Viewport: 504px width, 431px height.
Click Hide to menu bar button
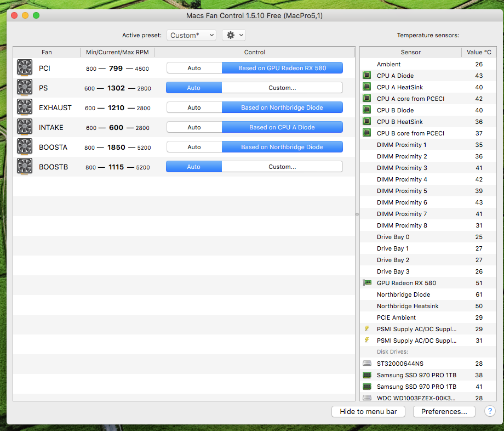pos(368,411)
